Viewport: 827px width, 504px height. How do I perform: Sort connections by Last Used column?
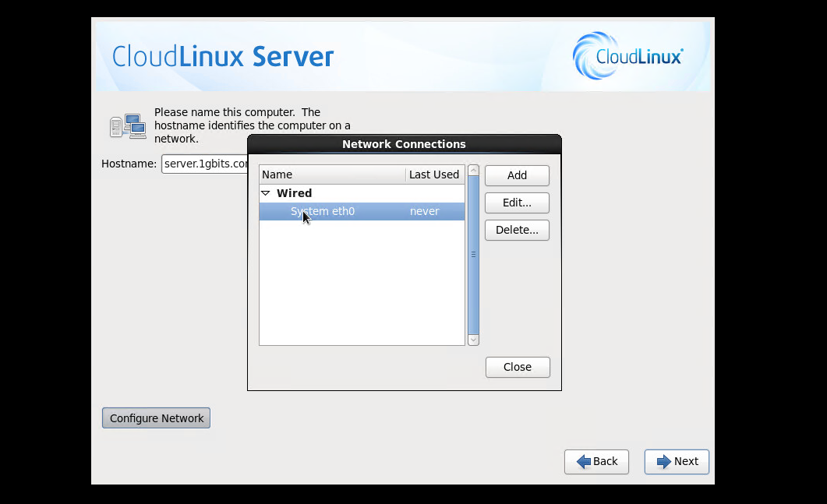(x=434, y=174)
